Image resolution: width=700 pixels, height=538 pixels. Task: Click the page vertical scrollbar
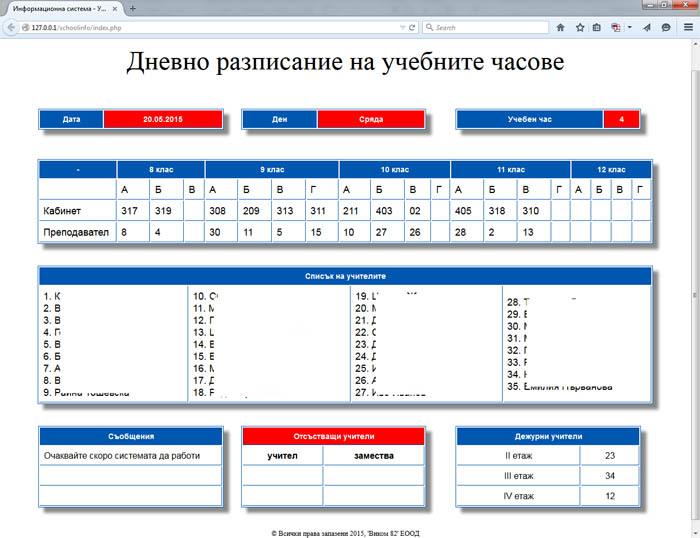(x=695, y=295)
